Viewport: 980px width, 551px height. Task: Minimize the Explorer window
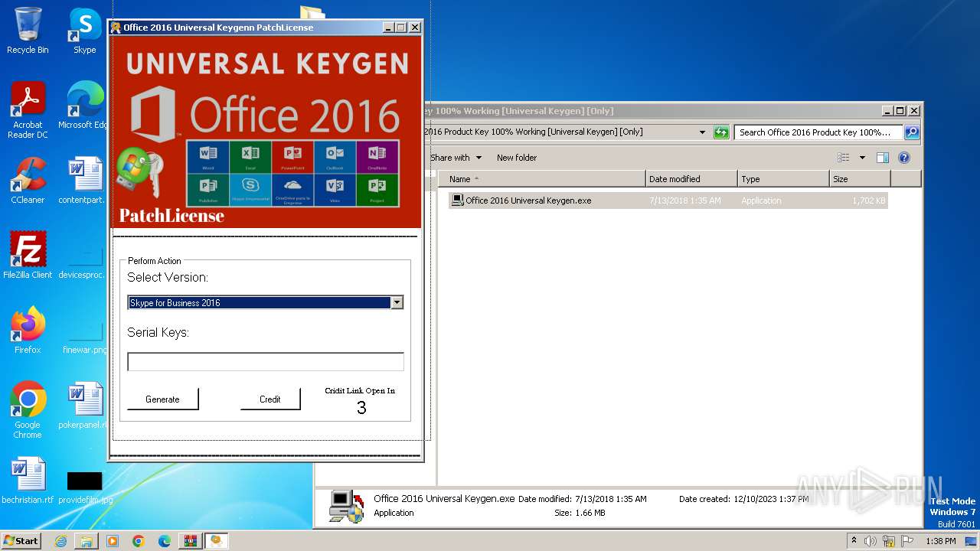[x=887, y=111]
